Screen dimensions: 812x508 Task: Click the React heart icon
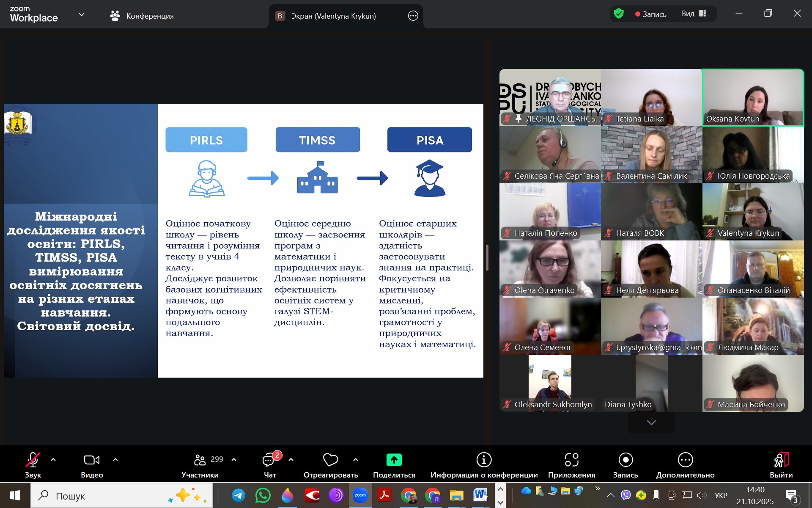click(330, 460)
